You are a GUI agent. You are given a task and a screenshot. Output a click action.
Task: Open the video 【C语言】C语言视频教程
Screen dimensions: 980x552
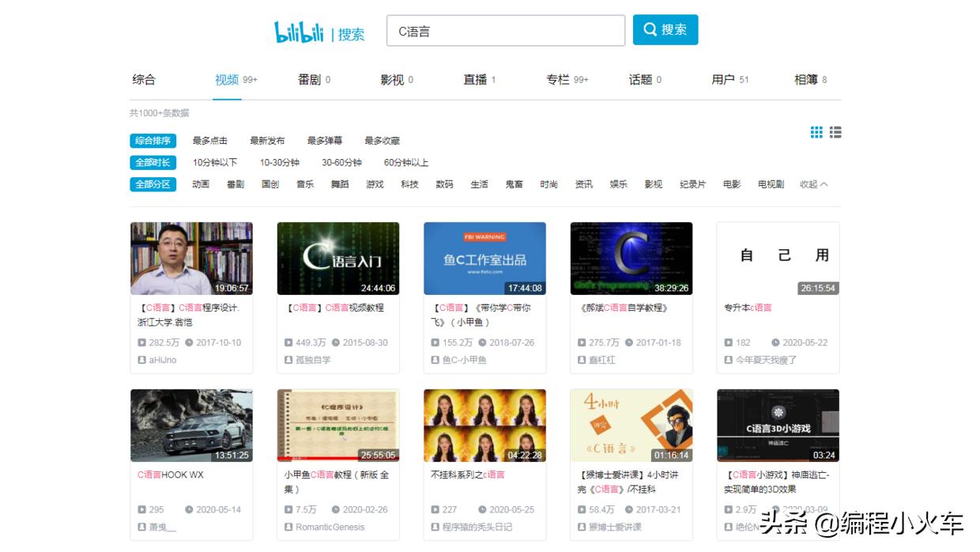(337, 308)
